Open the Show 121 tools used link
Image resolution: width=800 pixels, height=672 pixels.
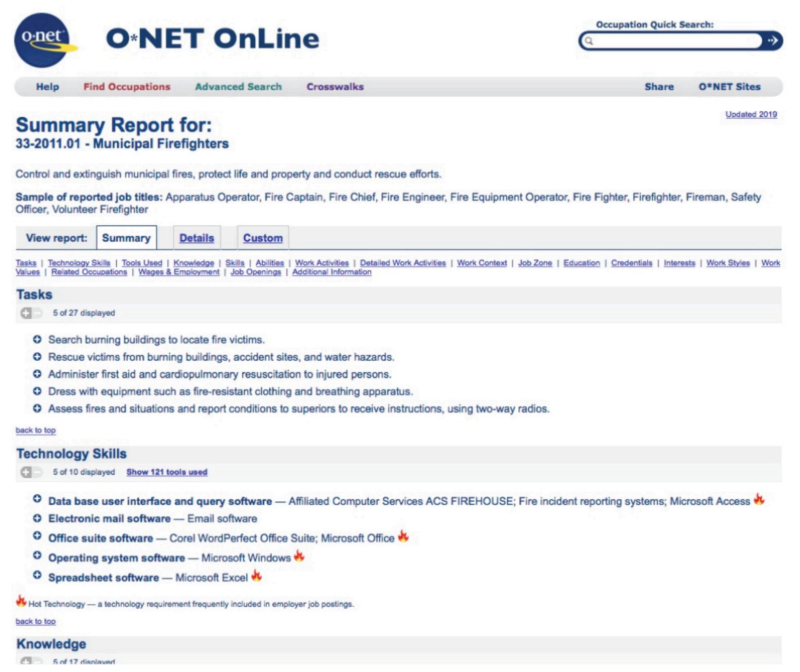[167, 472]
